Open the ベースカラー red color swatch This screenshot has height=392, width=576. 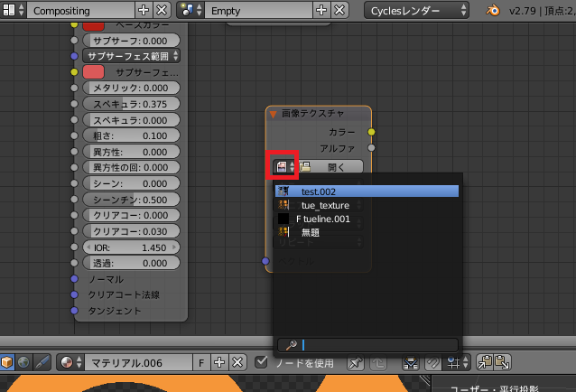93,25
